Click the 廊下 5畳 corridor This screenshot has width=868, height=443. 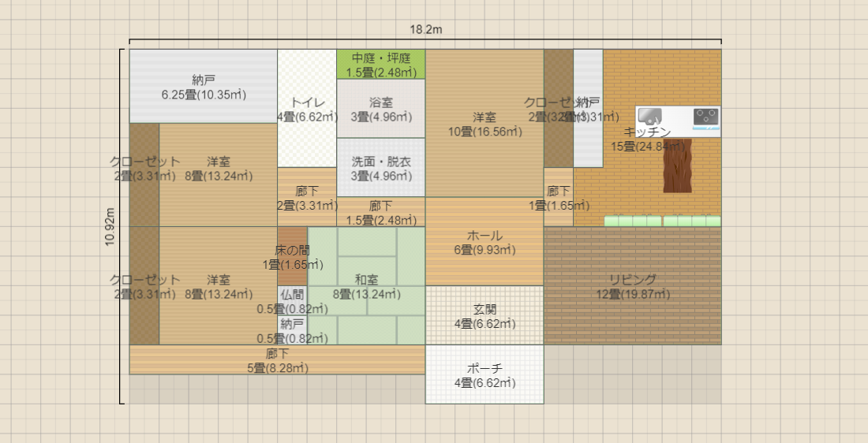277,359
